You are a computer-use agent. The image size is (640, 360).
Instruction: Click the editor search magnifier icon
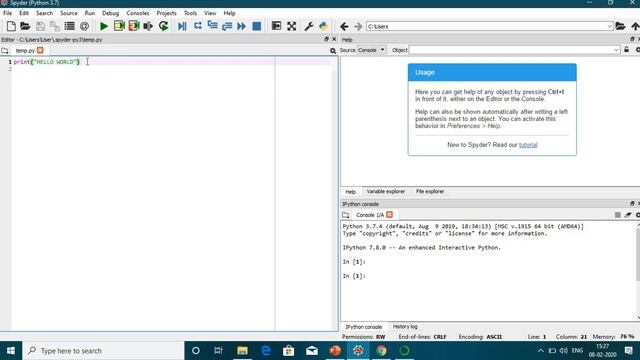(x=333, y=51)
